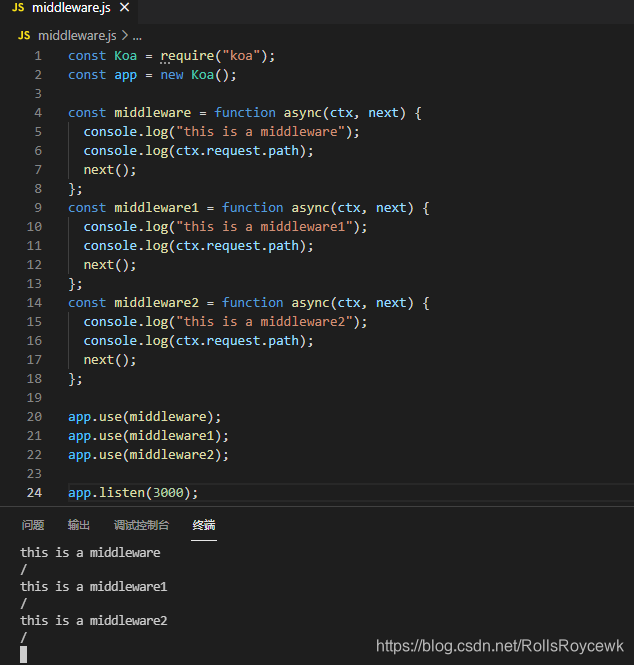Close the middleware.js tab
Screen dimensions: 634x665
[124, 7]
